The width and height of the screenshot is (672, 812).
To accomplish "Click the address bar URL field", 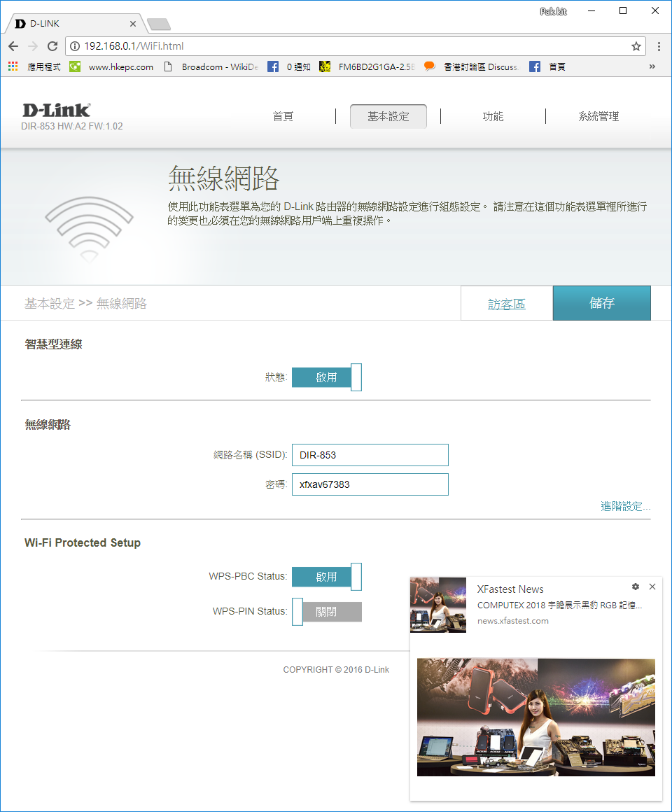I will [355, 46].
